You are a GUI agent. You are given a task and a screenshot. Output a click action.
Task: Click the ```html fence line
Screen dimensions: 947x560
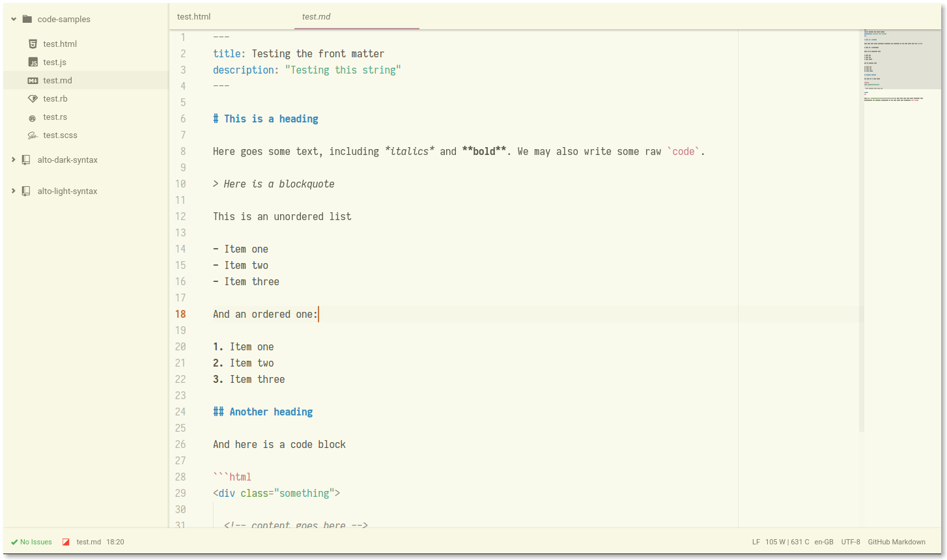[x=233, y=477]
